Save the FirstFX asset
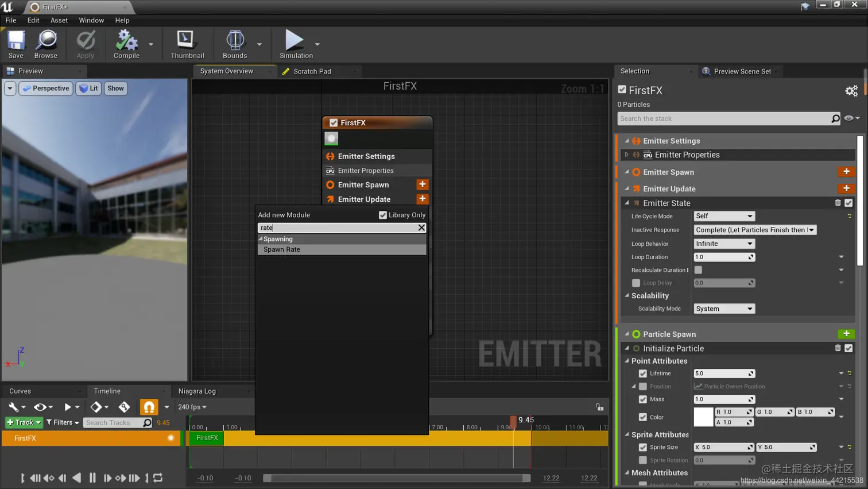 (x=15, y=45)
